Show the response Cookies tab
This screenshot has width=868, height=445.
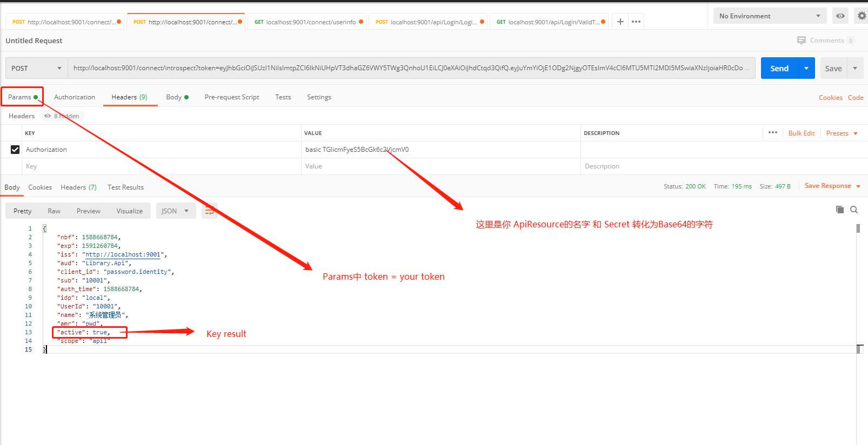tap(40, 187)
